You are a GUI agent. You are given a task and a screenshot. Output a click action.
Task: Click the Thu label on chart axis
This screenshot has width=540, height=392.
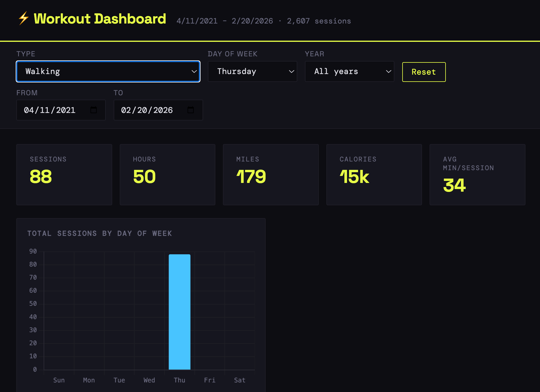[x=180, y=380]
